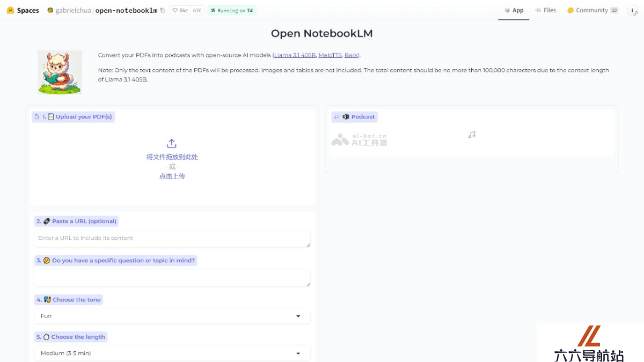Open the like count 630
The width and height of the screenshot is (644, 362).
point(197,10)
